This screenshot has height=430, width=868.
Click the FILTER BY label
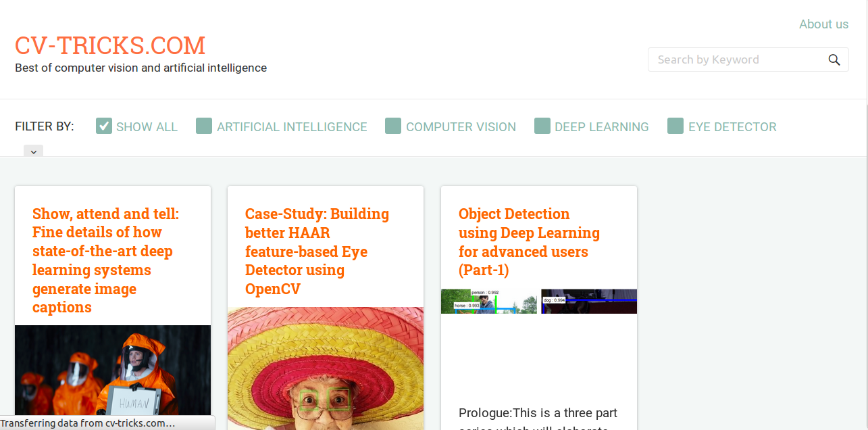click(45, 126)
